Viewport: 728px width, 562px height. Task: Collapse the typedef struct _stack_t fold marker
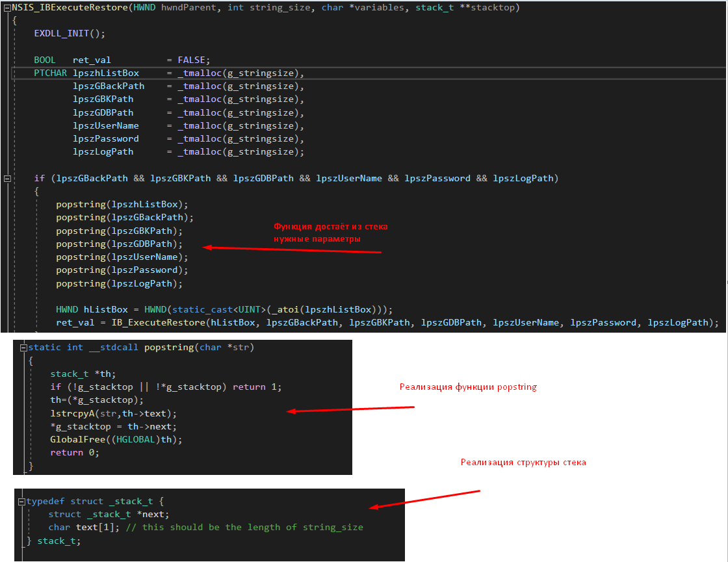[x=22, y=502]
